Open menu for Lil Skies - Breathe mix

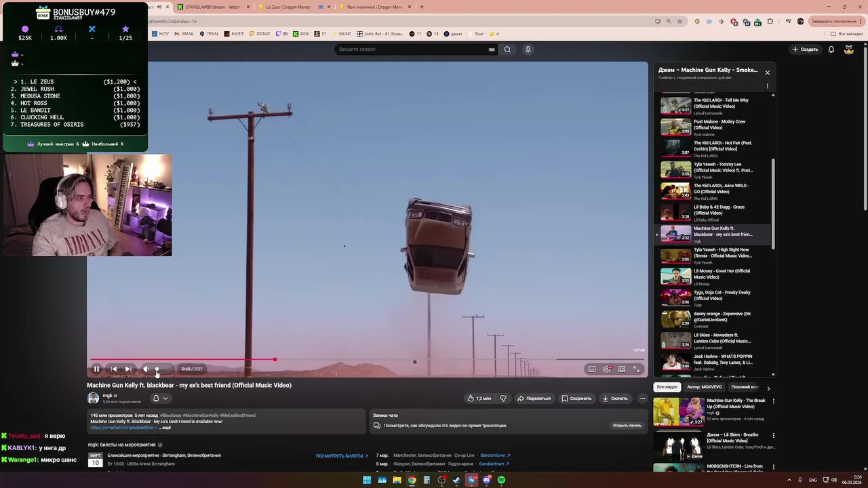(x=773, y=434)
